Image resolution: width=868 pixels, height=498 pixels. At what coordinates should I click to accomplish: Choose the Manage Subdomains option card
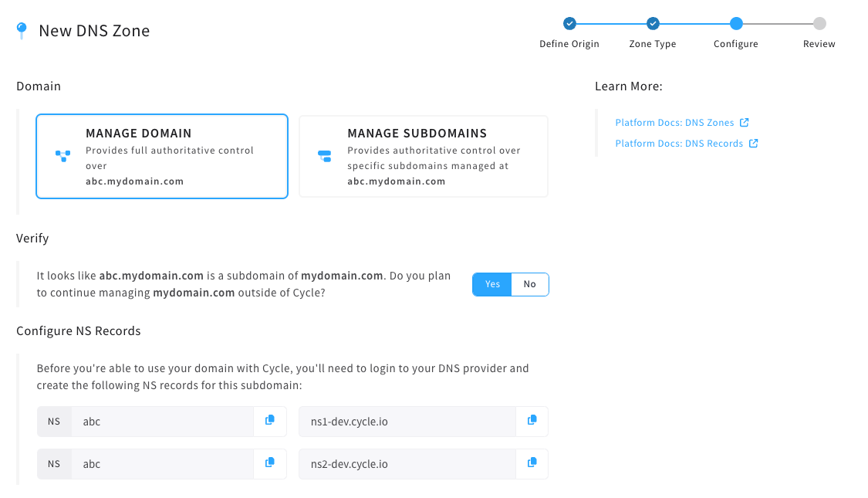point(424,156)
